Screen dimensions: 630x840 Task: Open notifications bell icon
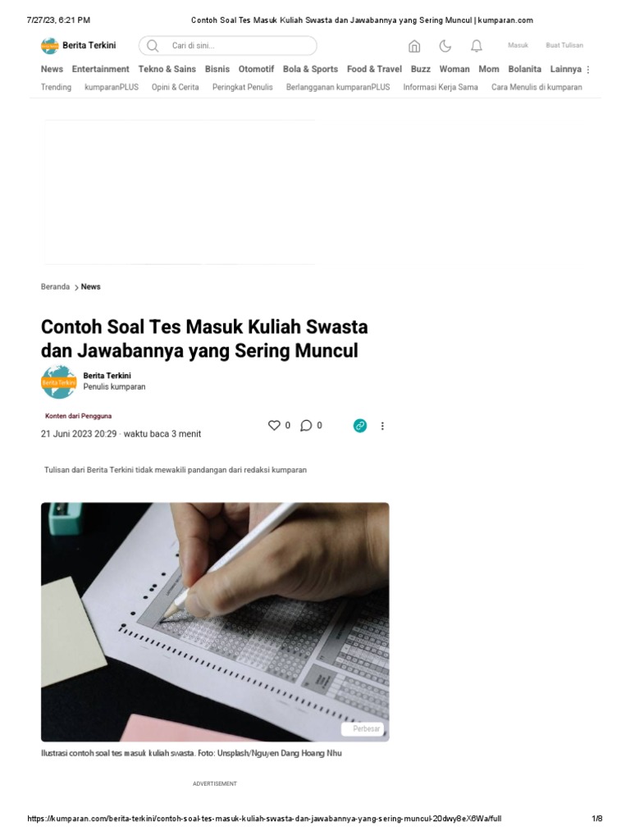coord(477,46)
